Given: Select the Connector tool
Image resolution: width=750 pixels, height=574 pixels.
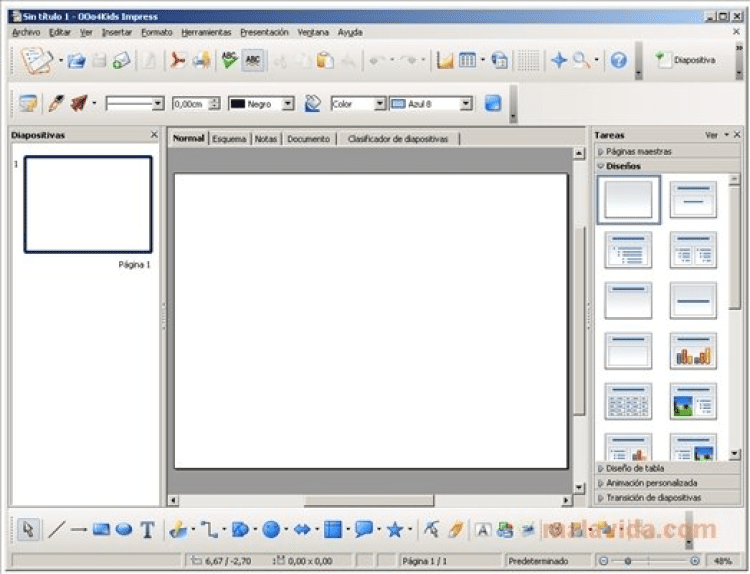Looking at the screenshot, I should pyautogui.click(x=209, y=530).
